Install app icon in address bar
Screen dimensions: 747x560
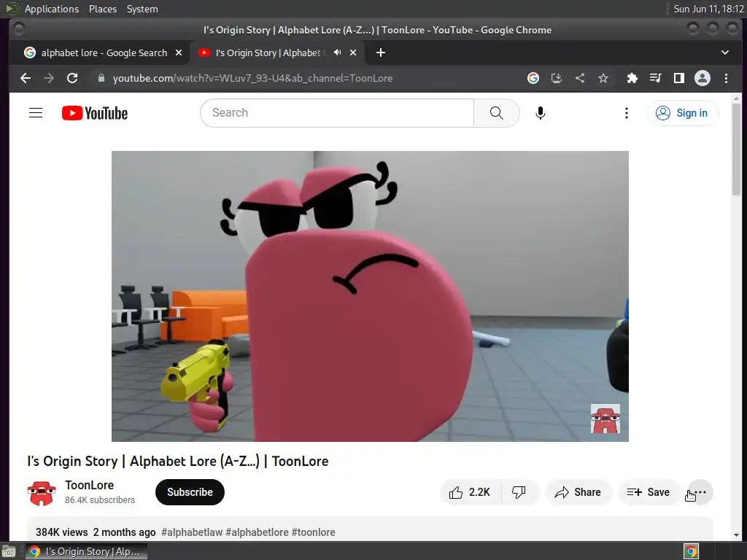tap(557, 78)
